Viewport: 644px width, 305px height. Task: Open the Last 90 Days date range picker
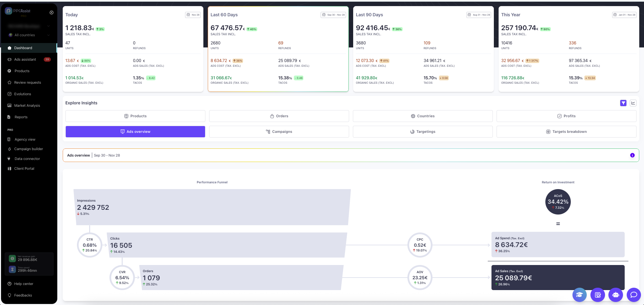point(479,15)
